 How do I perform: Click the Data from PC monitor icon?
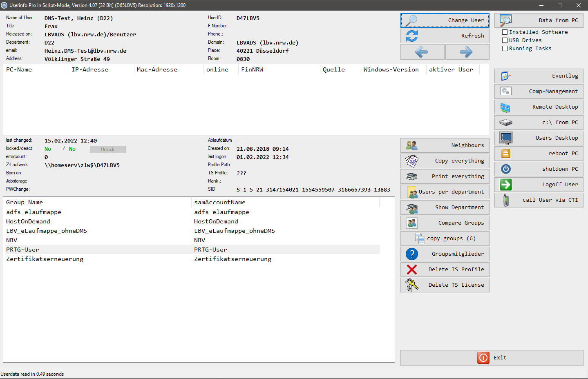pyautogui.click(x=506, y=20)
